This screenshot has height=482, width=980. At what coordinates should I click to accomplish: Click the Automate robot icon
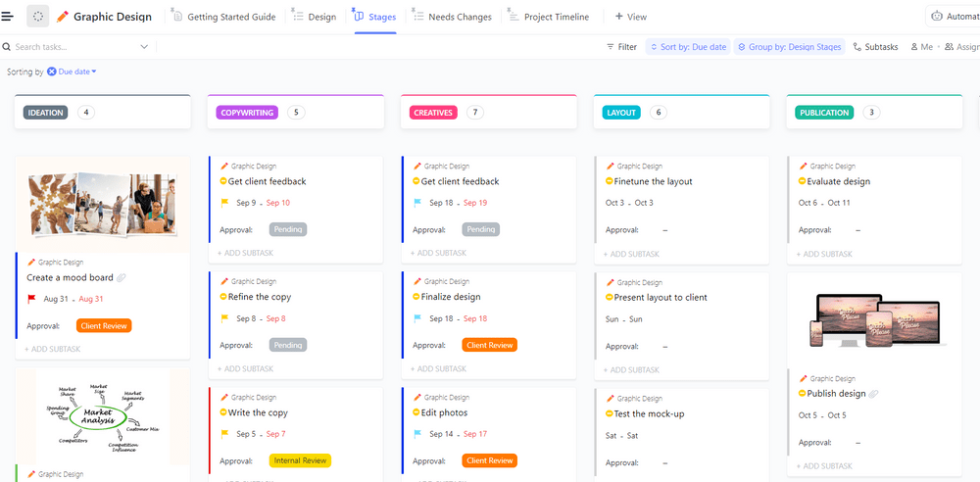[x=938, y=17]
